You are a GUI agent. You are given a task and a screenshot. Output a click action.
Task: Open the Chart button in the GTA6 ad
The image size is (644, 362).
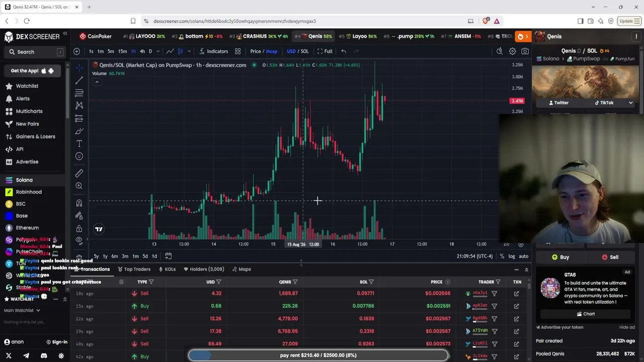click(585, 314)
